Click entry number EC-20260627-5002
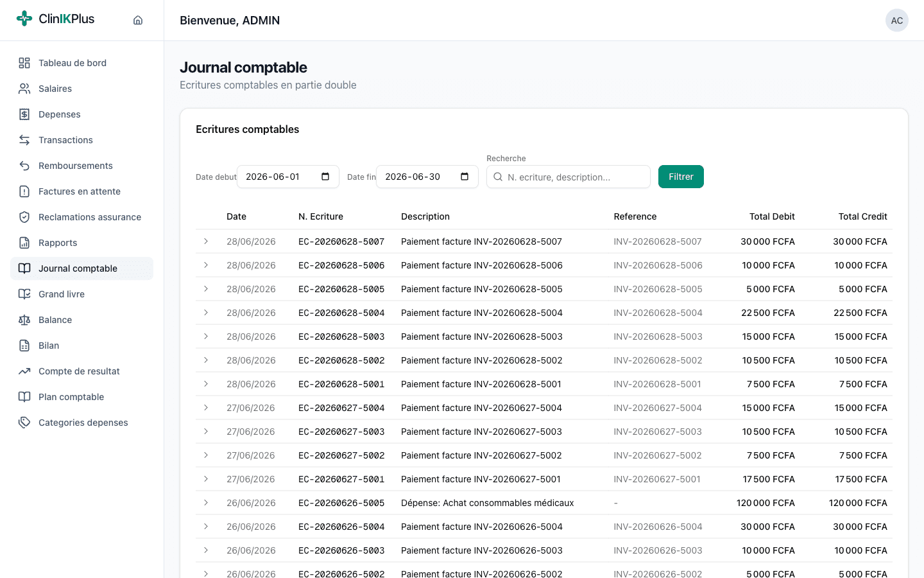The height and width of the screenshot is (578, 924). 341,455
